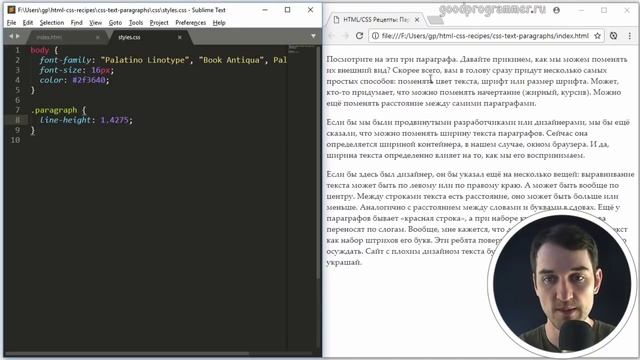Image resolution: width=640 pixels, height=360 pixels.
Task: Open the Project menu
Action: click(x=159, y=23)
